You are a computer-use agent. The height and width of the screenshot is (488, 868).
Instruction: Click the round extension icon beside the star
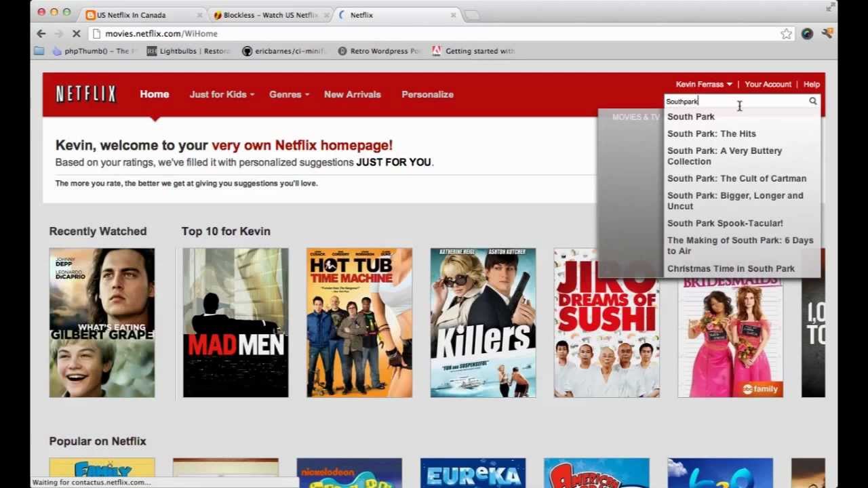[807, 33]
